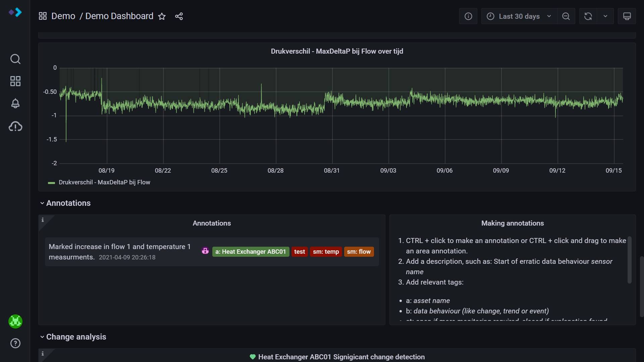Click the sm: flow annotation tag
Screen dimensions: 644x362
(x=358, y=252)
